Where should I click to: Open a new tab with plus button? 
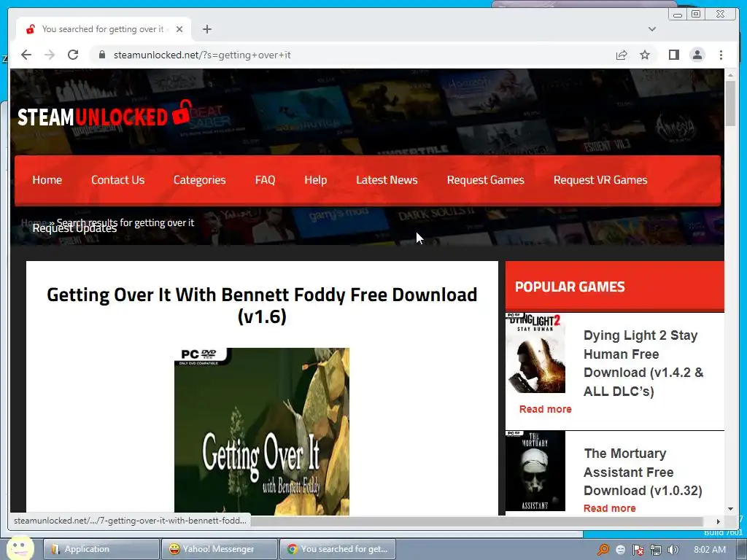coord(206,29)
